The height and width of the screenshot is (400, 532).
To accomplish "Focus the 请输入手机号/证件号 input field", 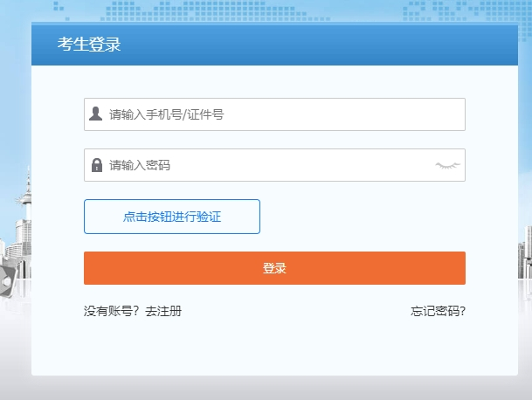I will (274, 114).
